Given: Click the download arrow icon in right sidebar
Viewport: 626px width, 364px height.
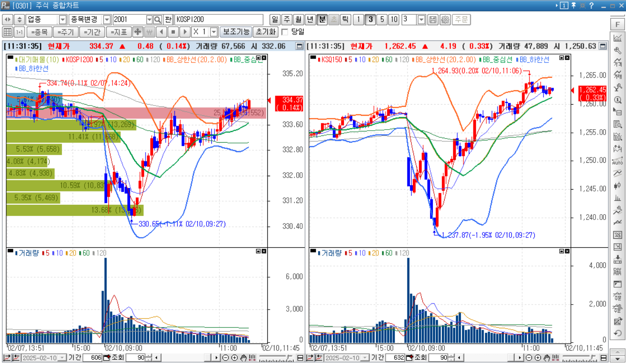Looking at the screenshot, I should point(617,259).
